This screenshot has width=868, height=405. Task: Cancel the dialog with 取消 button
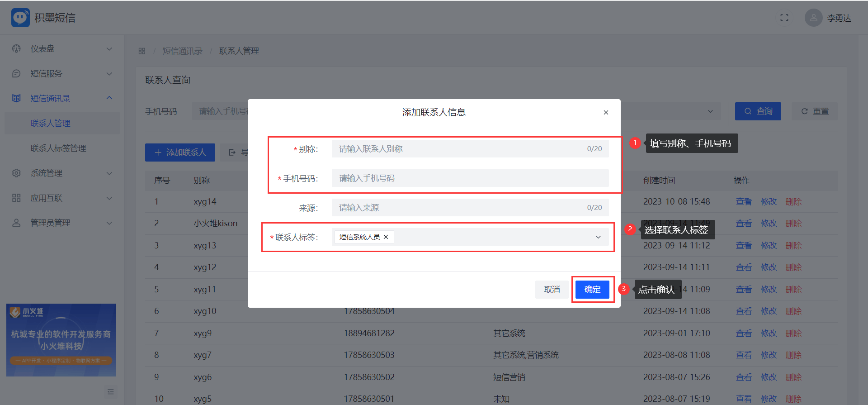coord(552,289)
